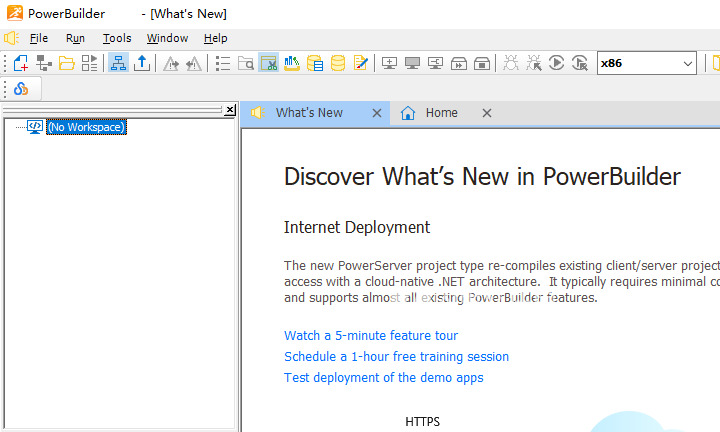The height and width of the screenshot is (432, 720).
Task: Click the Internet Deployment heading
Action: coord(357,228)
